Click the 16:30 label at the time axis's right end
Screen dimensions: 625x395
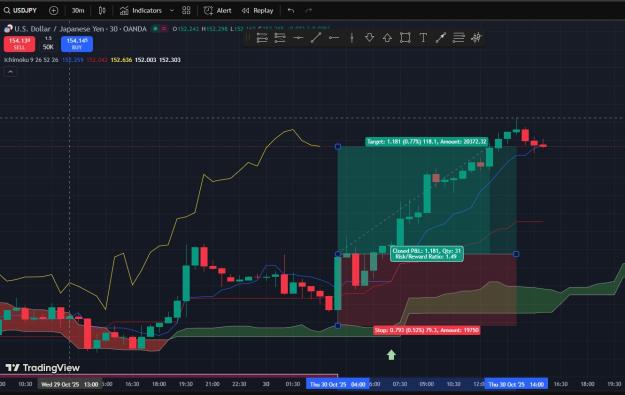560,384
